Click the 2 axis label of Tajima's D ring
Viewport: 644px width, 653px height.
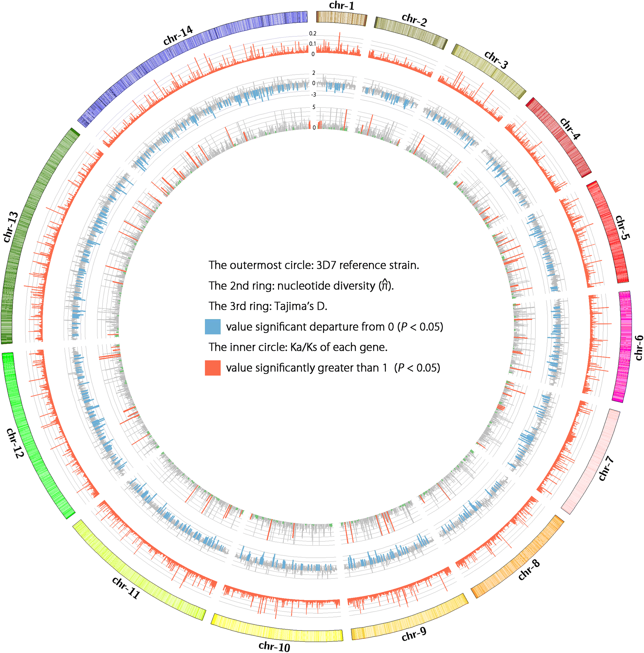[x=313, y=73]
